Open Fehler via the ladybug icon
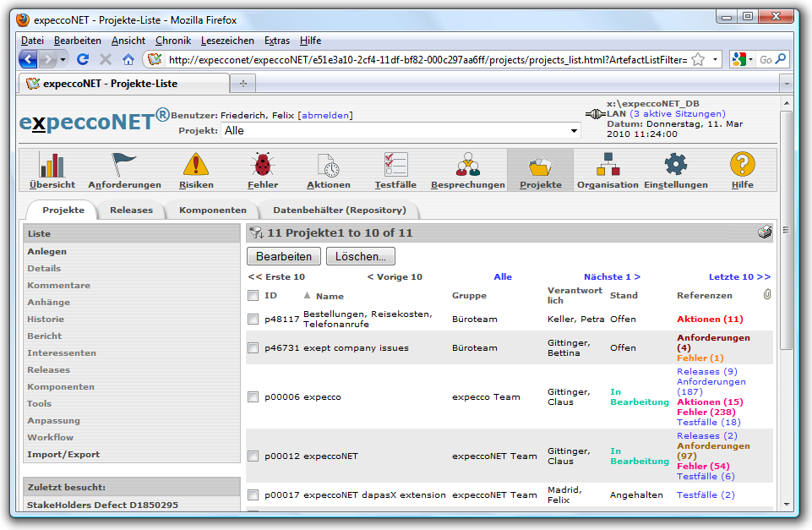This screenshot has width=812, height=530. point(262,165)
